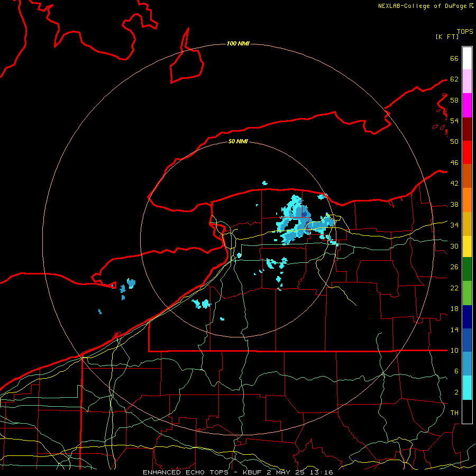Click the legend value "26"
The image size is (476, 476).
(454, 267)
